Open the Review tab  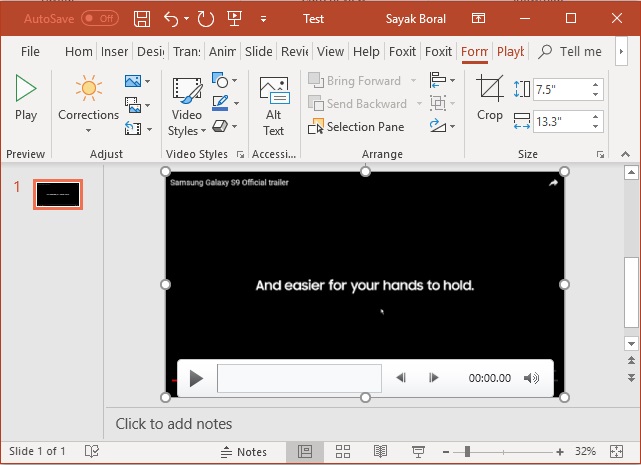tap(294, 52)
